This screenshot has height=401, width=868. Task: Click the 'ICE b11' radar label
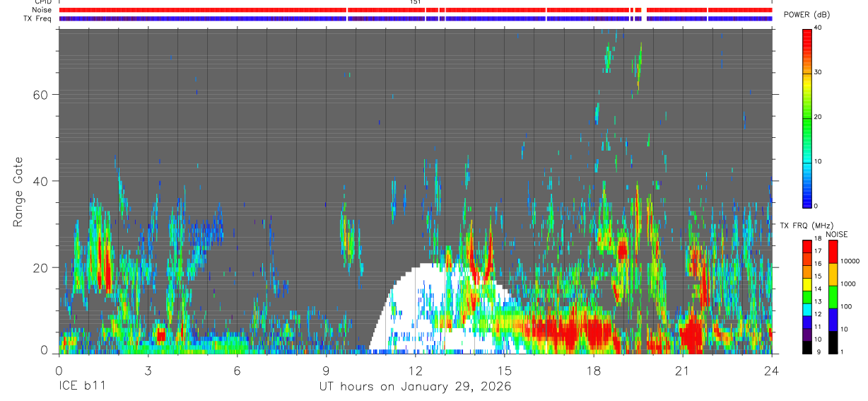[x=81, y=387]
